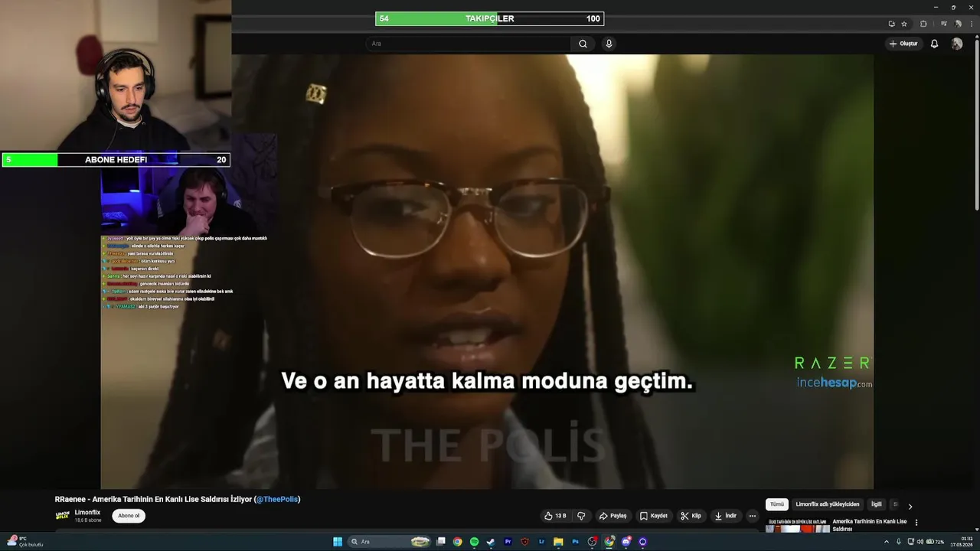Open the @TheePolis channel link
980x551 pixels.
point(277,500)
